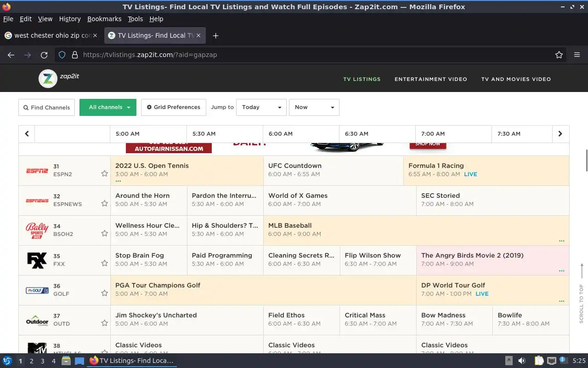The width and height of the screenshot is (588, 368).
Task: Favorite the GOLF channel star
Action: click(104, 293)
